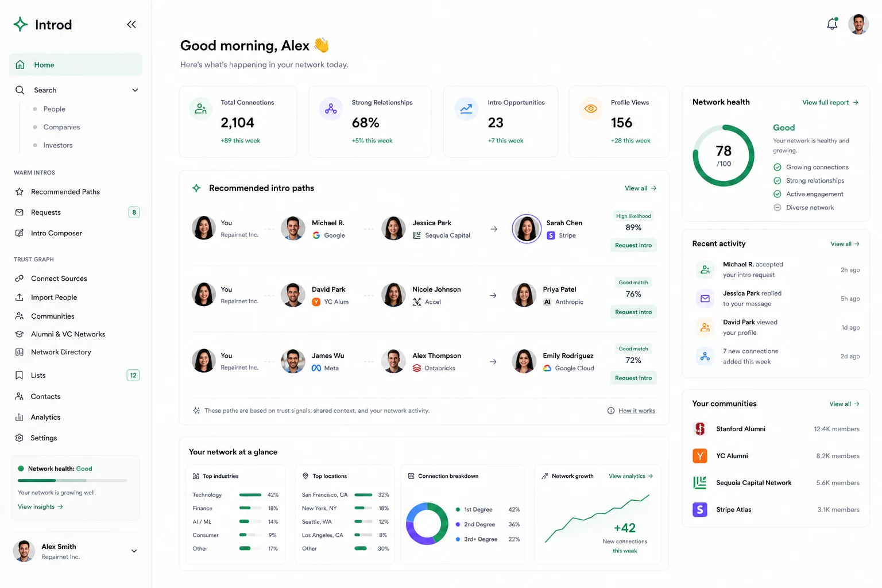Viewport: 882px width, 588px height.
Task: Request intro to Priya Patel
Action: pos(633,312)
